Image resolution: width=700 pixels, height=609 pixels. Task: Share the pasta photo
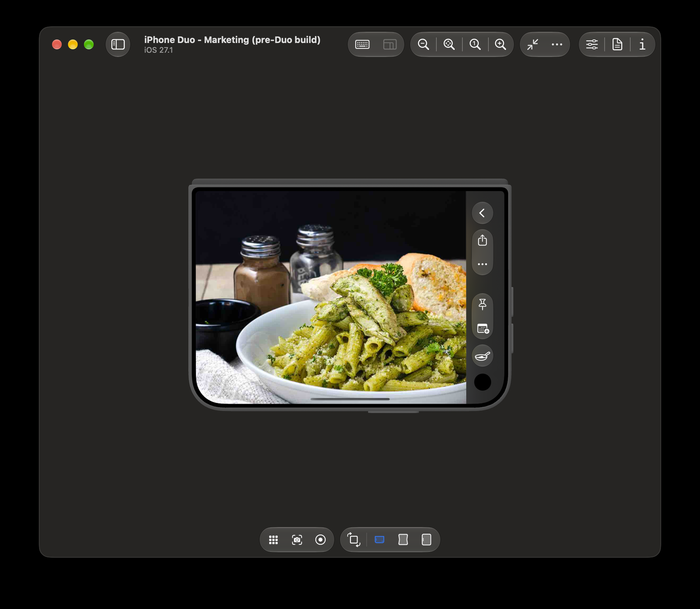[x=482, y=240]
